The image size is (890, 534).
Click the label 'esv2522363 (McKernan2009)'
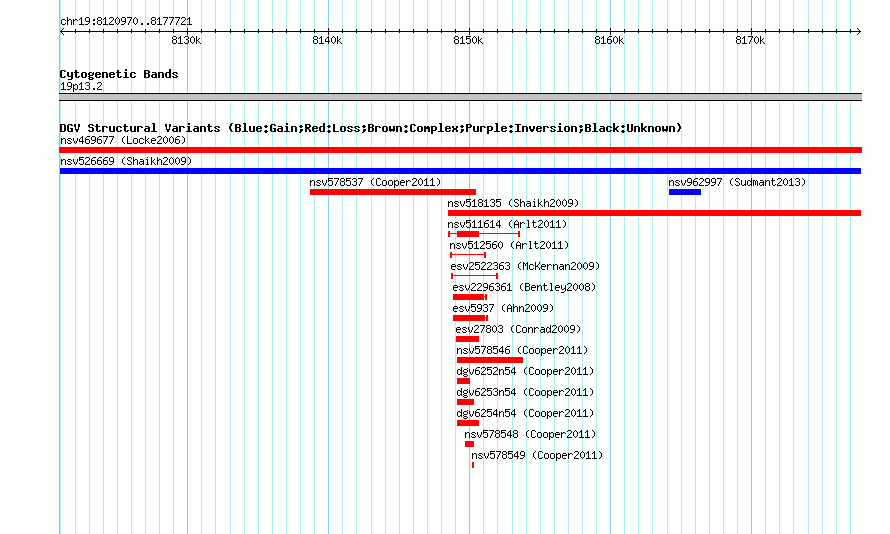pos(525,266)
